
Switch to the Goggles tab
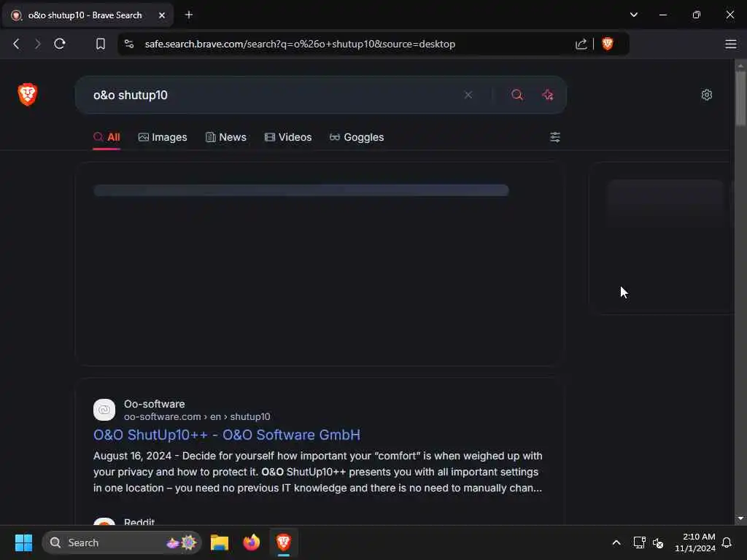pos(357,137)
